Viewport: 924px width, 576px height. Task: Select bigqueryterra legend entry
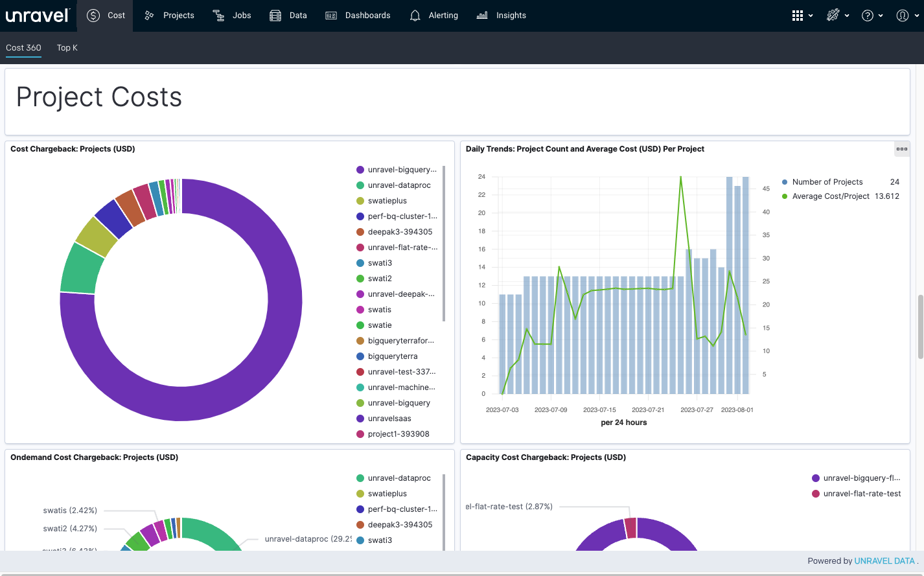point(387,356)
